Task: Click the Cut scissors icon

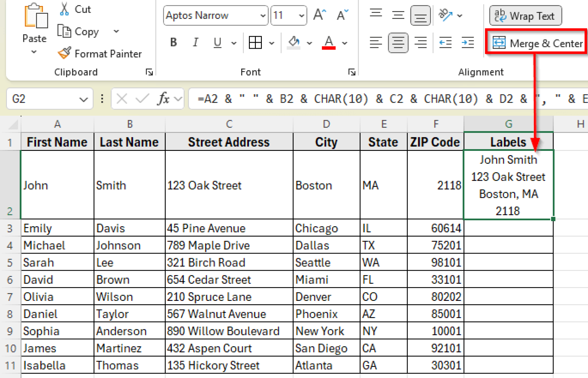Action: [x=64, y=9]
